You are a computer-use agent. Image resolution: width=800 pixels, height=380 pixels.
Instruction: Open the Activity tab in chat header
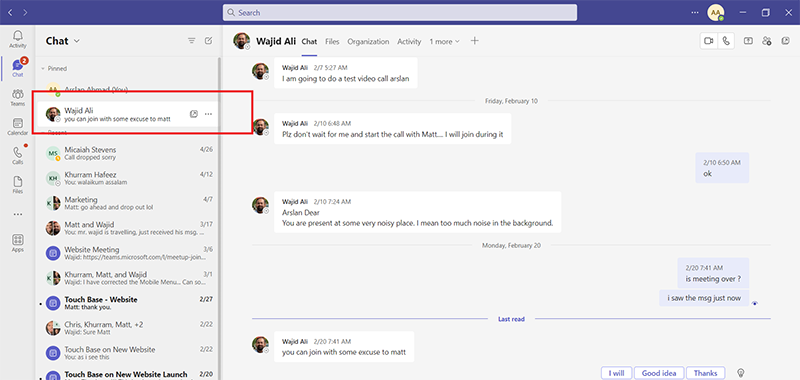409,41
